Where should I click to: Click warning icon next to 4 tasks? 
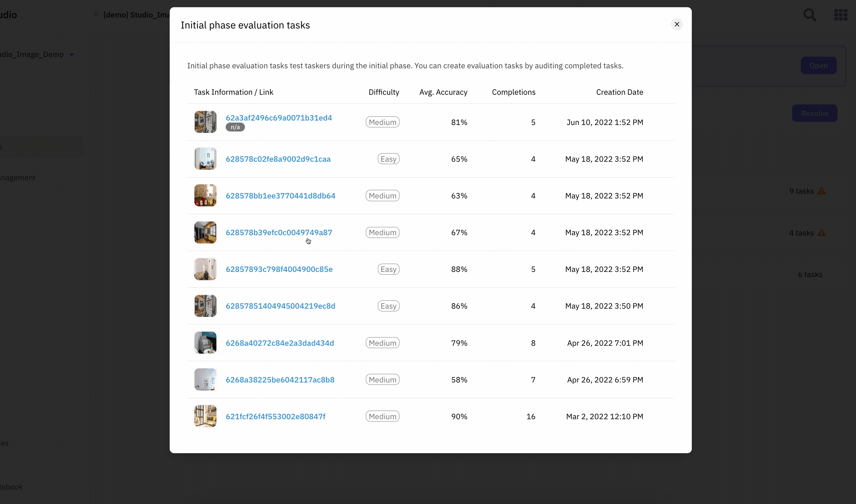pyautogui.click(x=821, y=233)
